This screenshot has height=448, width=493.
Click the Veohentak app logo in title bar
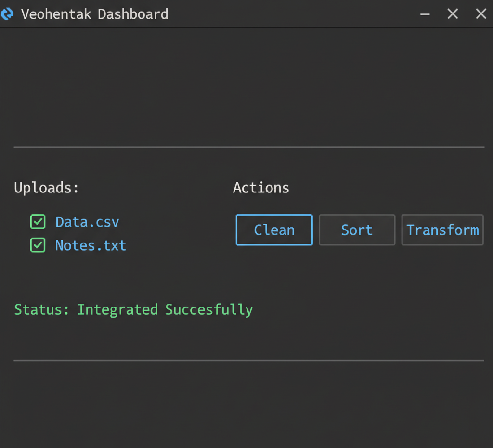point(8,14)
